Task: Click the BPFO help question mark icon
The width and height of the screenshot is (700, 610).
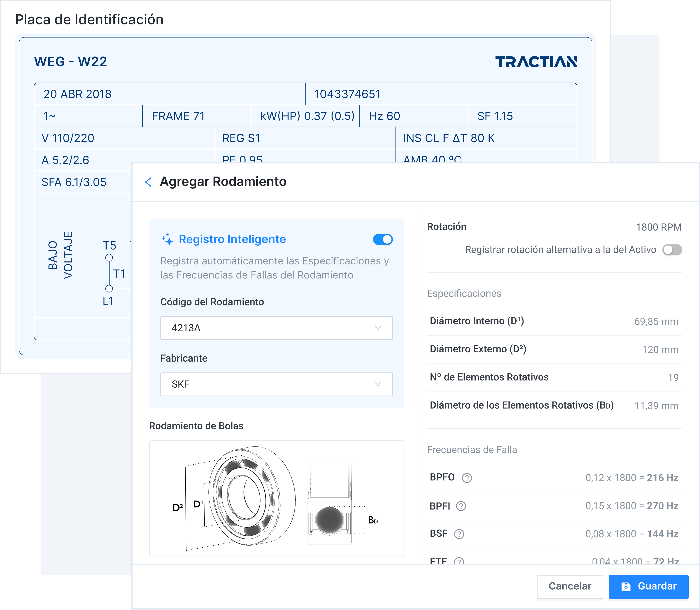Action: (466, 478)
